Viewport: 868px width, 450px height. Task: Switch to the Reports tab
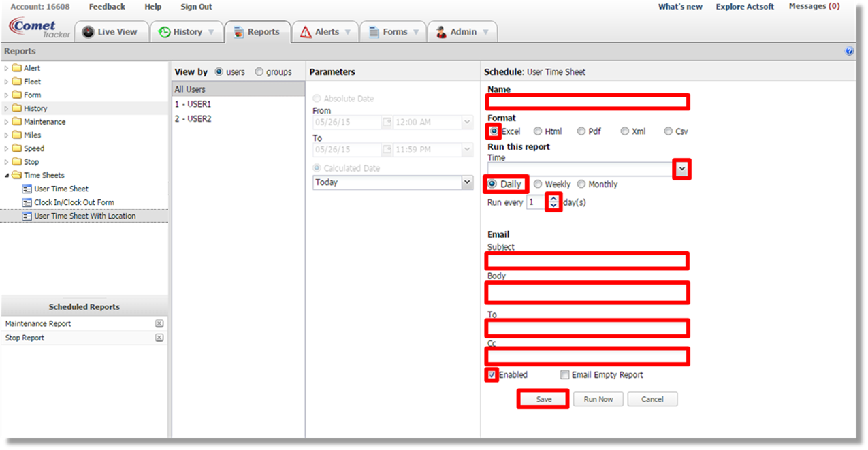point(257,32)
